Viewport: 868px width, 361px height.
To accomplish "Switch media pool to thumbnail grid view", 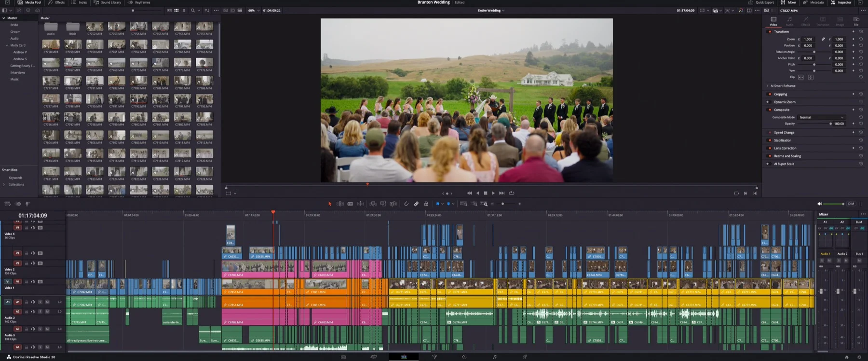I will 176,10.
